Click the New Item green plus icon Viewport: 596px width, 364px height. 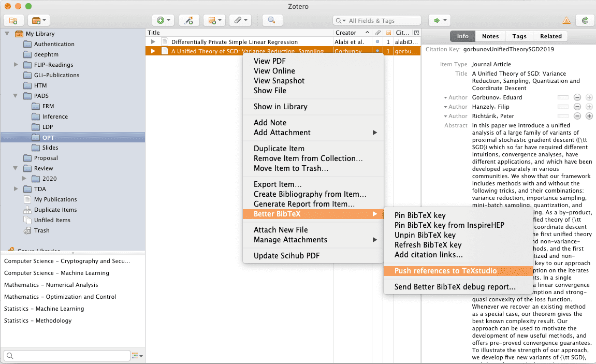pyautogui.click(x=161, y=20)
